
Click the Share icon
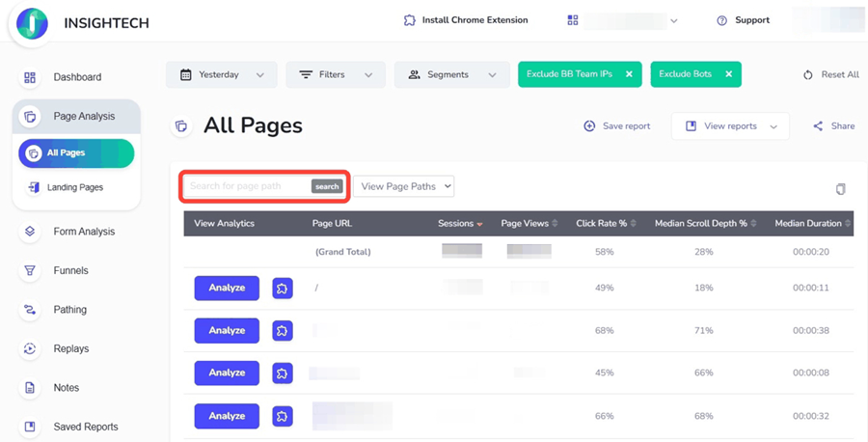pos(818,126)
